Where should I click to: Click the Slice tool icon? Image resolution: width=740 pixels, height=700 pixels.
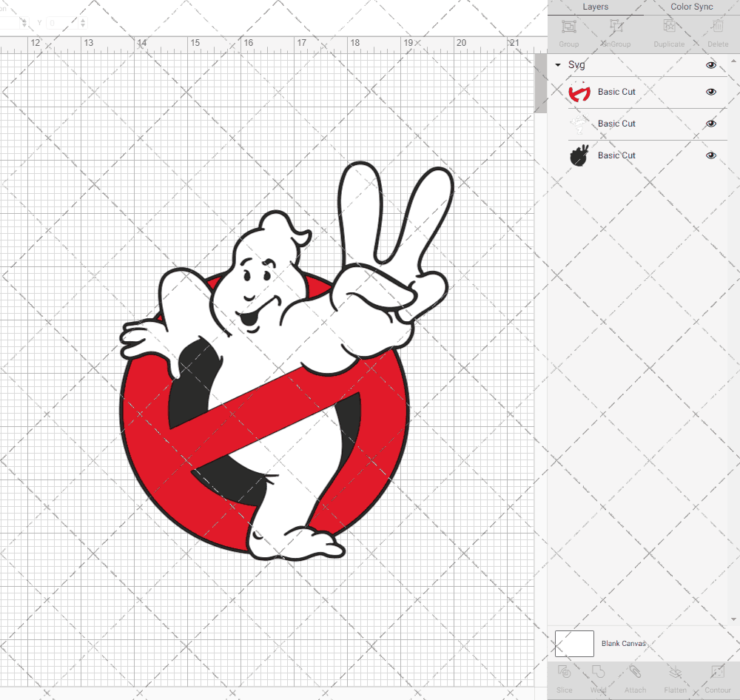click(564, 672)
